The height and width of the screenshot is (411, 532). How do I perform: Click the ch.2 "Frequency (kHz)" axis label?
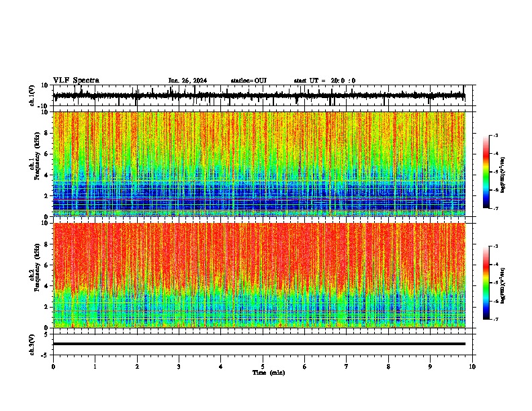click(38, 267)
